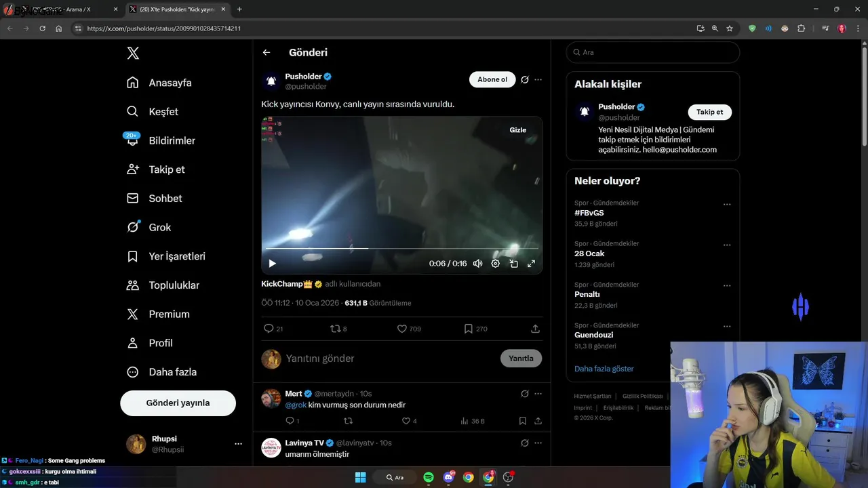
Task: Open Topluluklar communities
Action: 163,285
